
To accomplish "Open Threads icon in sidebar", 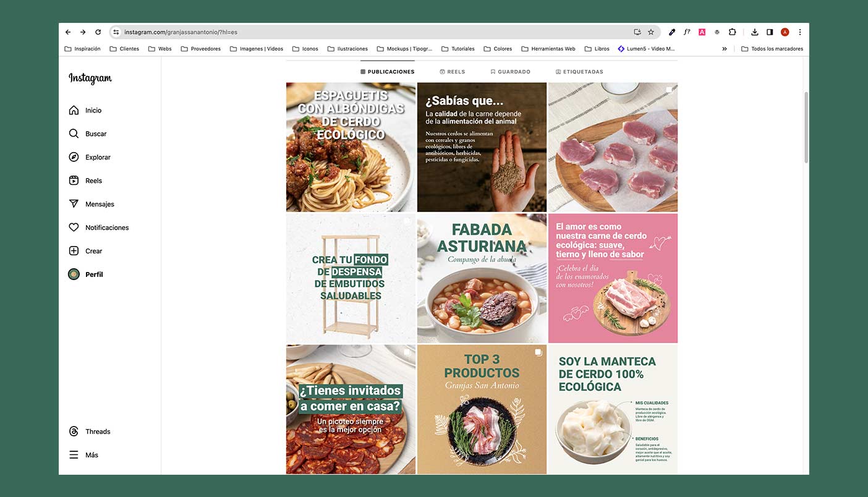I will (74, 431).
